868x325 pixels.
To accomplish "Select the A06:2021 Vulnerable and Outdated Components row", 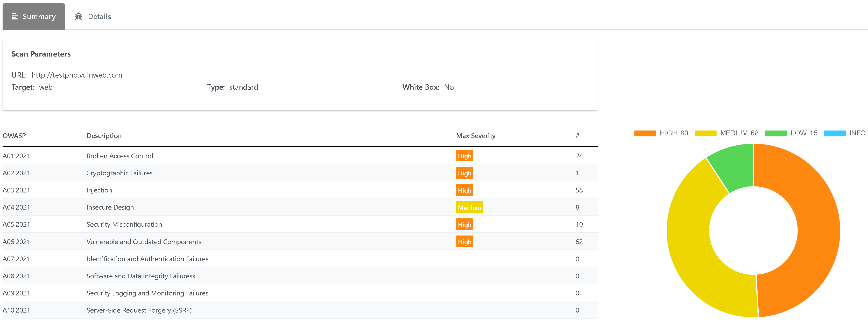I will 144,242.
